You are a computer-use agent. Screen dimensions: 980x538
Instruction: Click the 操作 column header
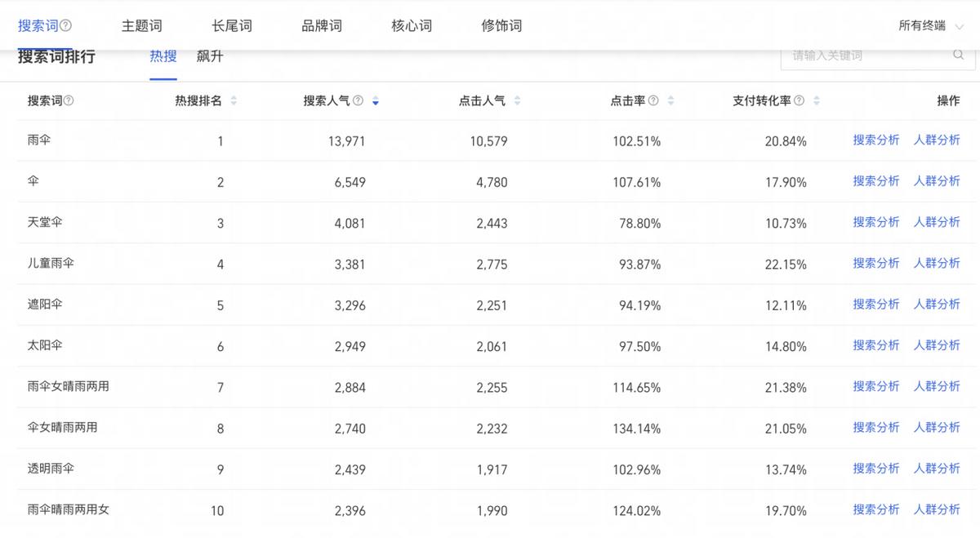click(x=948, y=100)
